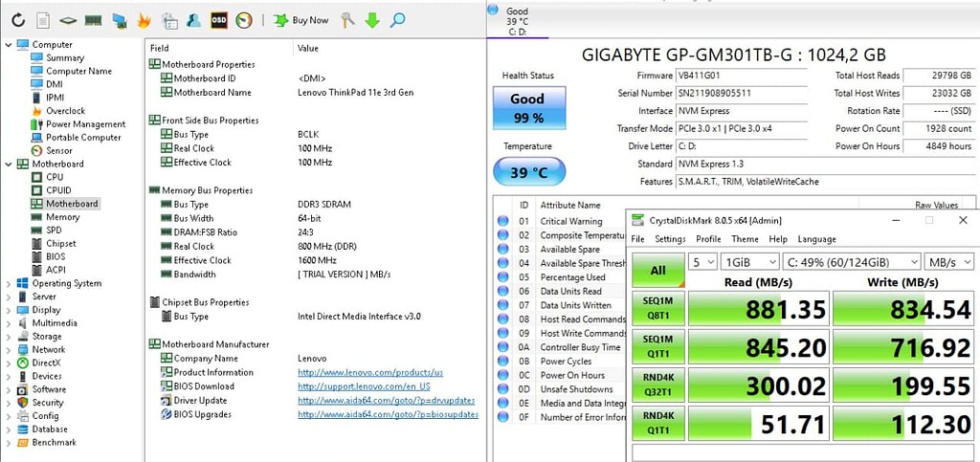
Task: Click the blue status dot for Critical Warning
Action: click(503, 221)
